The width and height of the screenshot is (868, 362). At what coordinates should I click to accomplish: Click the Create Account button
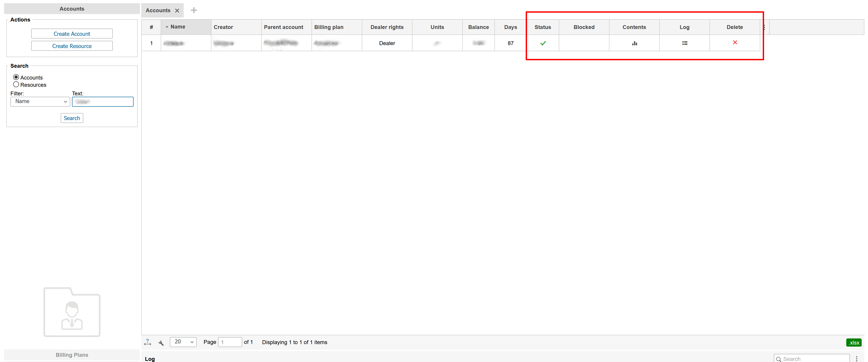[x=72, y=34]
